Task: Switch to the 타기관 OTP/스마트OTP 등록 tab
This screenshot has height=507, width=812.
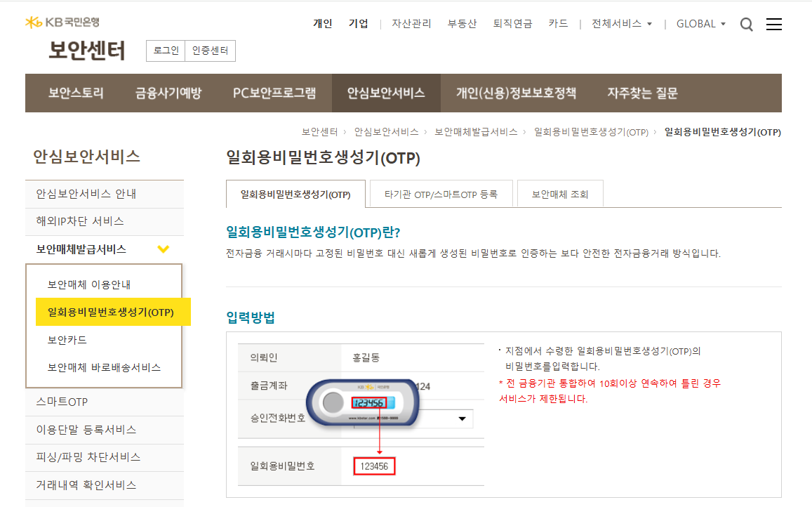Action: (441, 195)
